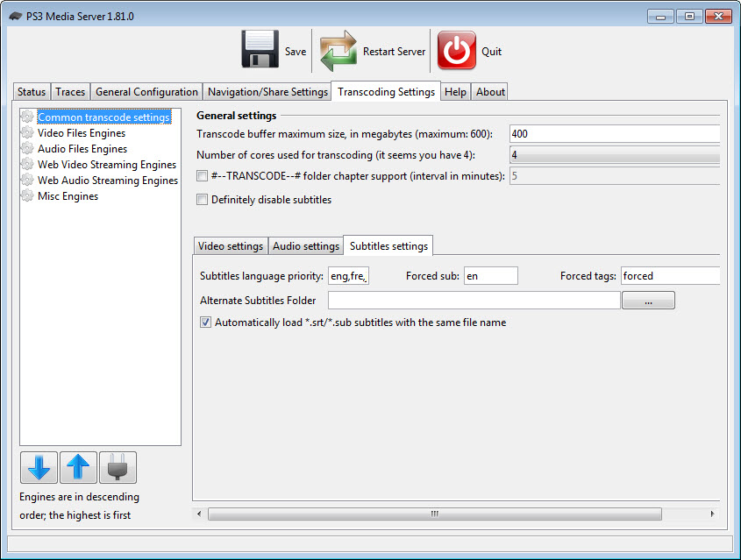Select the Subtitles settings sub-tab
This screenshot has height=560, width=741.
click(388, 245)
